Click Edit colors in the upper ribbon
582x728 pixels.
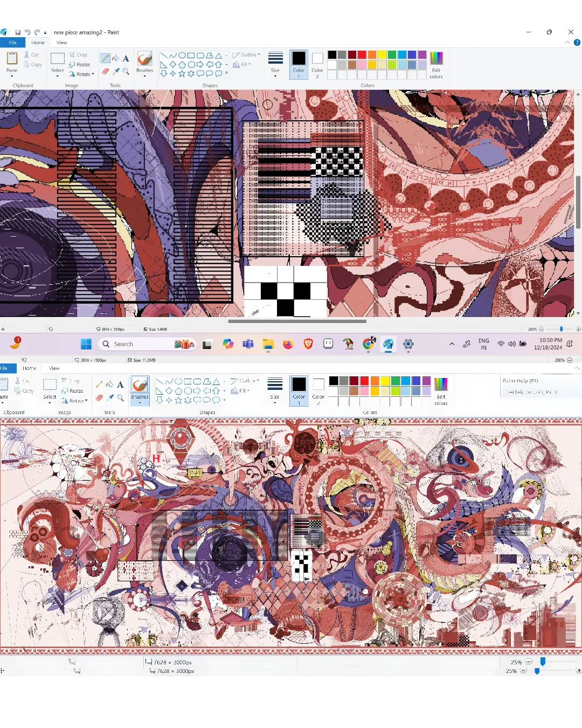coord(436,65)
